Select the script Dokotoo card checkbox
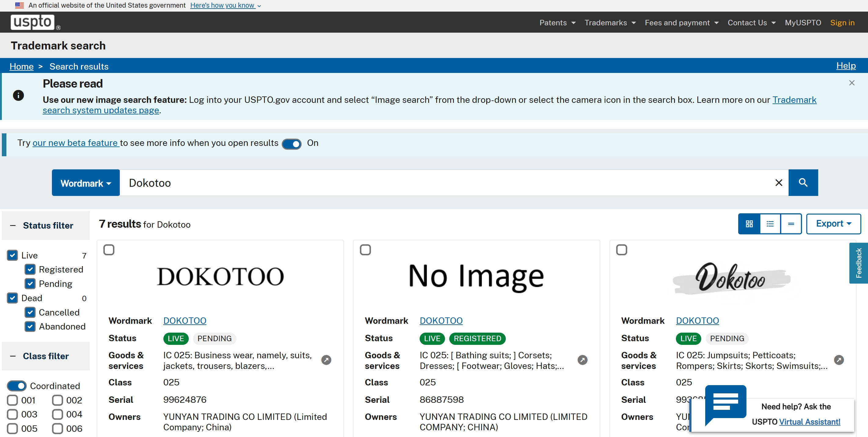Screen dimensions: 868x437 tap(622, 250)
